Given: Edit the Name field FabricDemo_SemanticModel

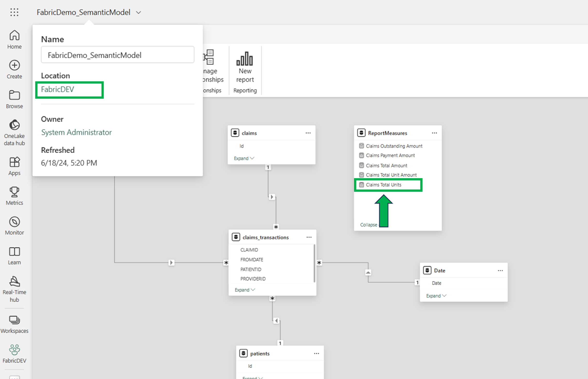Looking at the screenshot, I should 118,55.
